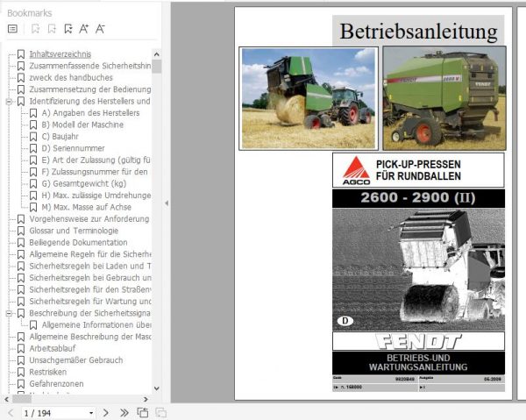Click bookmark icon beside D) Seriennummer

tap(33, 148)
